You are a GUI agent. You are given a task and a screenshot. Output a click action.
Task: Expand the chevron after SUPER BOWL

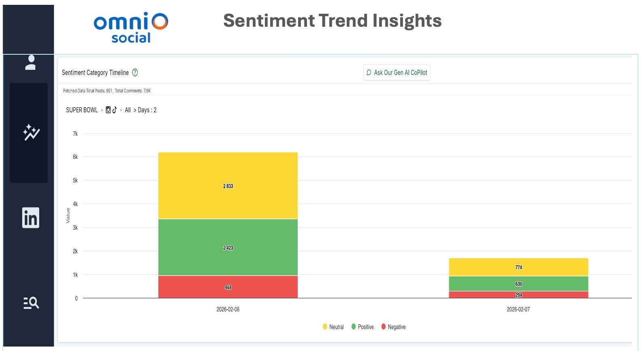click(102, 109)
